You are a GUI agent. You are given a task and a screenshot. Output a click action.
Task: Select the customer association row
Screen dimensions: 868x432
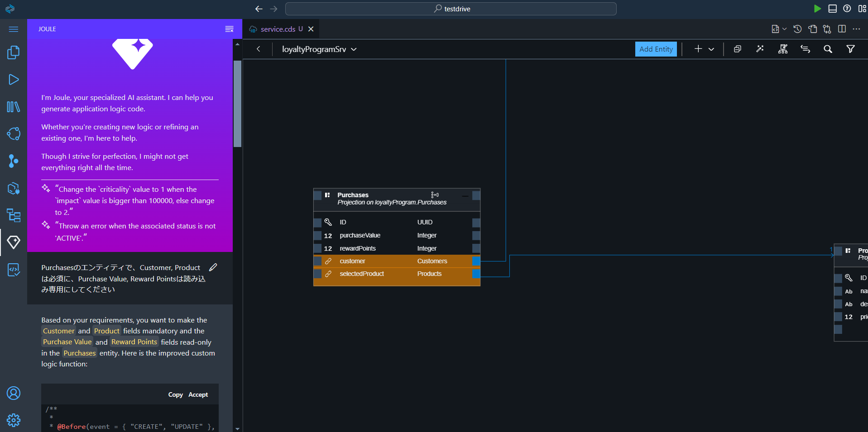[397, 261]
